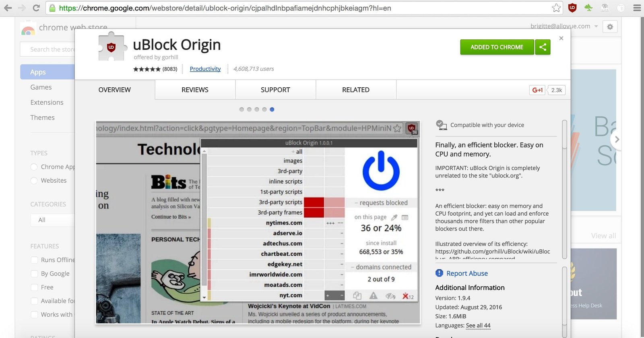644x338 pixels.
Task: Select Extensions in the store sidebar
Action: (47, 103)
